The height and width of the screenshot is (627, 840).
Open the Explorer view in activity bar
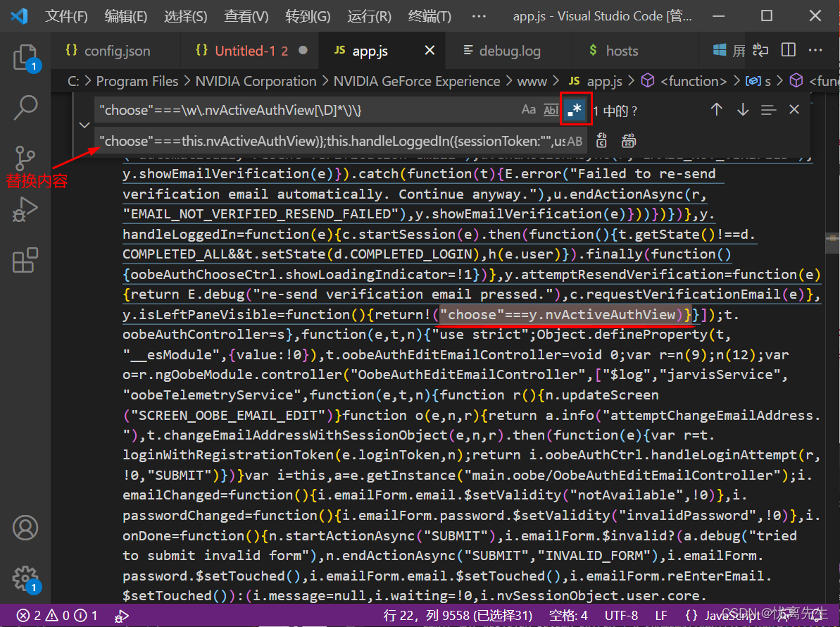[25, 57]
